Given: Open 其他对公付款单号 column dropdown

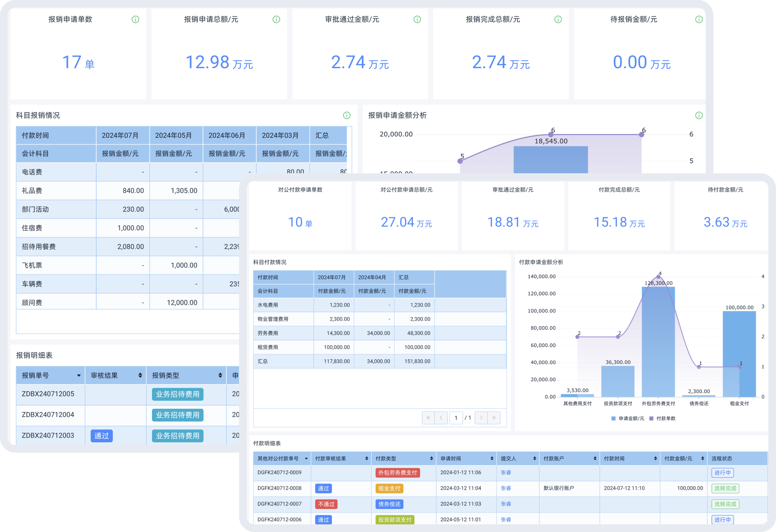Looking at the screenshot, I should (x=306, y=459).
